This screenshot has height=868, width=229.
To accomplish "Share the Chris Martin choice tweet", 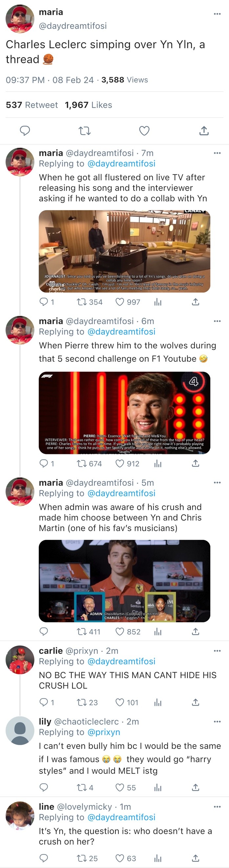I will tap(196, 632).
